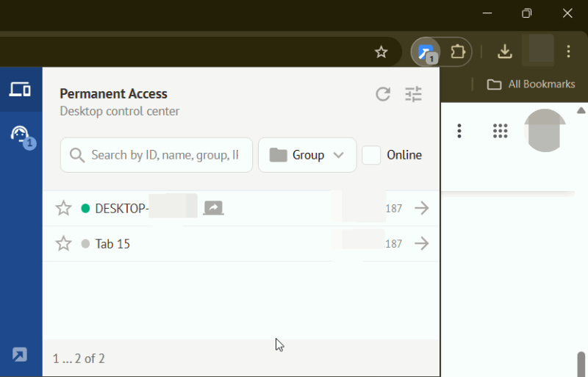Select the Tab 15 device name
Screen dimensions: 588x377
coord(112,244)
